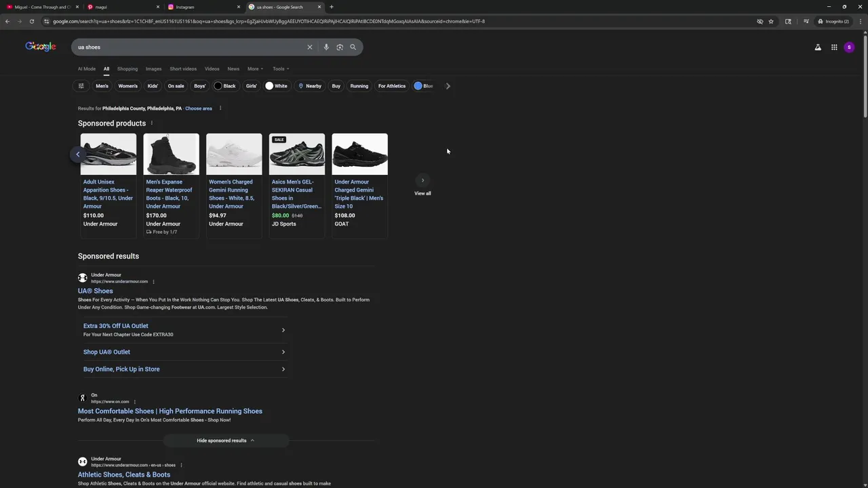
Task: Open ad options beside underarmour.com URL
Action: click(153, 282)
